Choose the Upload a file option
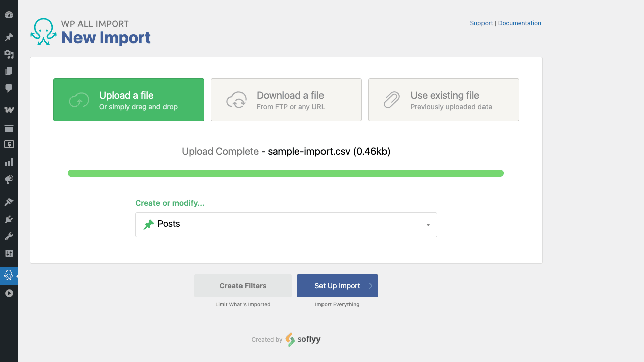Screen dimensions: 644x362 click(129, 100)
